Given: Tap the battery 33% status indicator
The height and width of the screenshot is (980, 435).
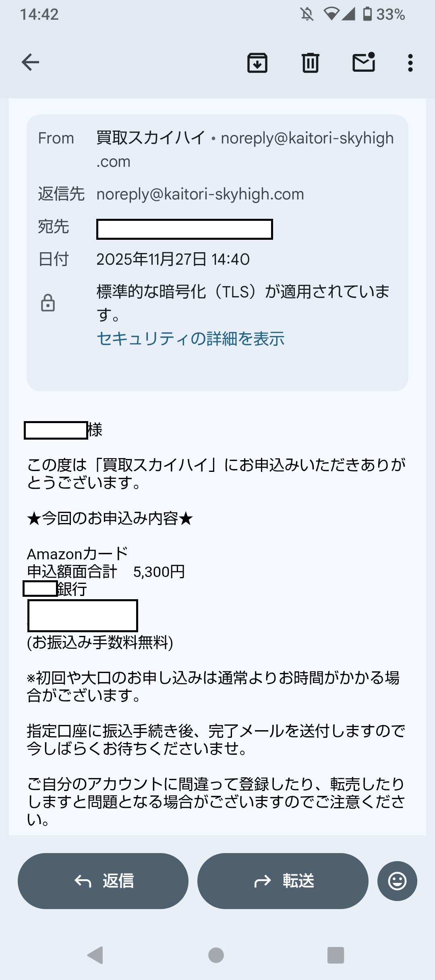Looking at the screenshot, I should [384, 15].
